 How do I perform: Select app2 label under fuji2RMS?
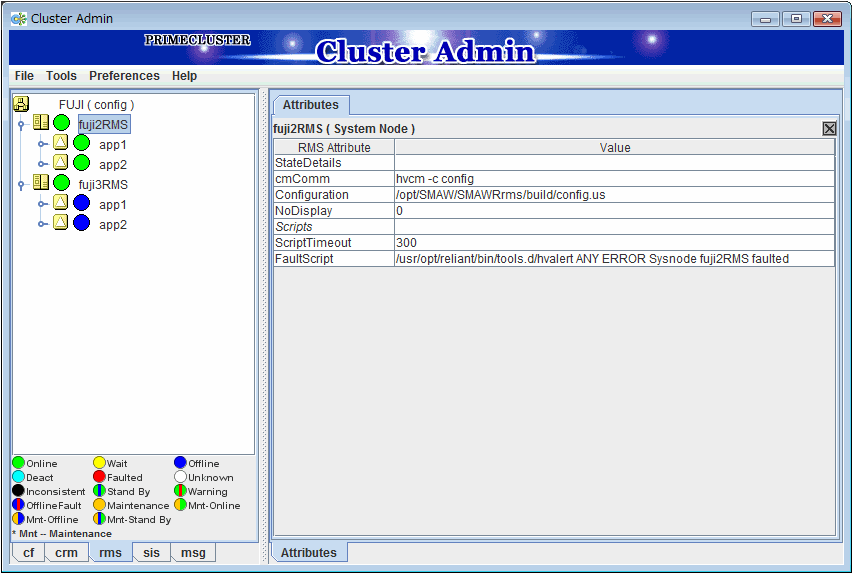pyautogui.click(x=113, y=164)
